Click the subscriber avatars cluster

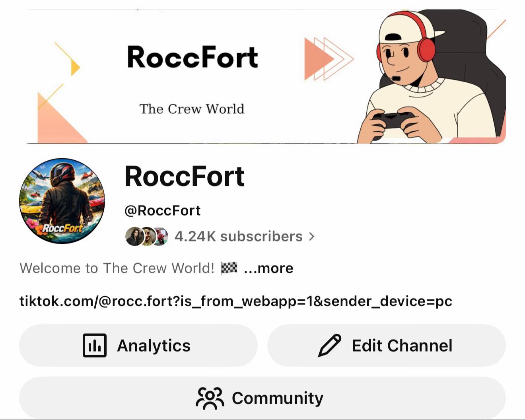147,237
